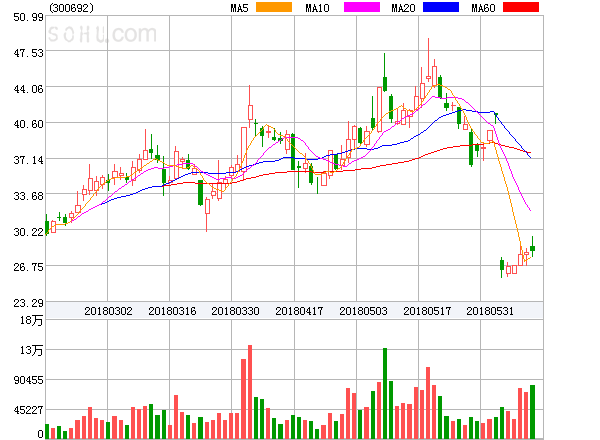The width and height of the screenshot is (600, 440).
Task: Select the 20180417 date label
Action: pyautogui.click(x=299, y=311)
